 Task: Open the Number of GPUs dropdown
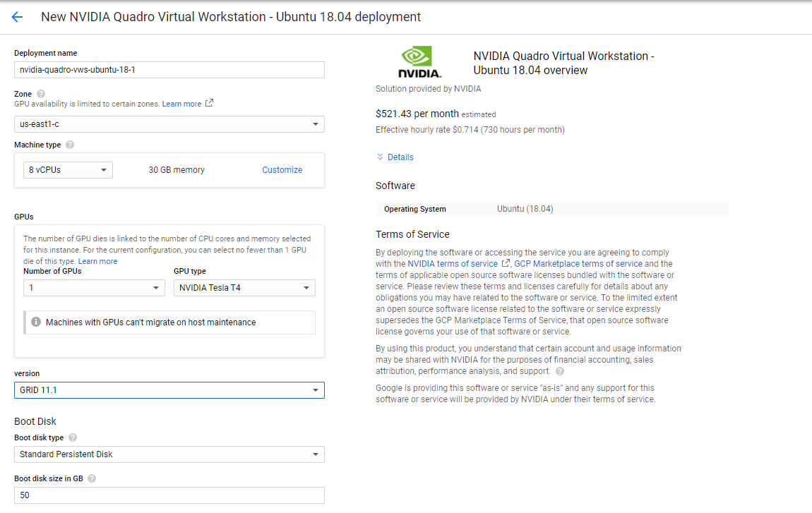click(x=94, y=288)
